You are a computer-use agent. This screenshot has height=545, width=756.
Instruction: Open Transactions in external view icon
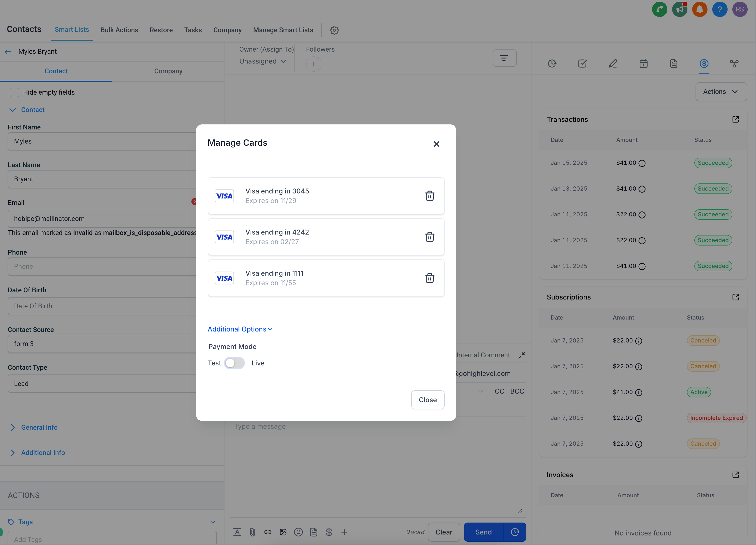[735, 119]
